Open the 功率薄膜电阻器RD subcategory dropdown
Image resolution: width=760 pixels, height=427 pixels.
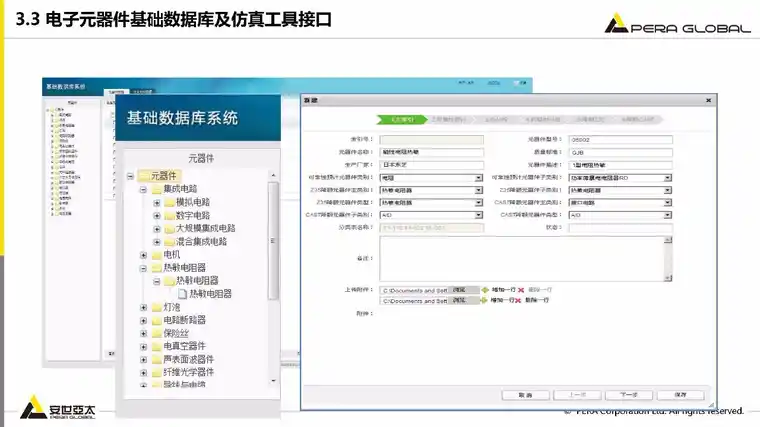pos(667,177)
